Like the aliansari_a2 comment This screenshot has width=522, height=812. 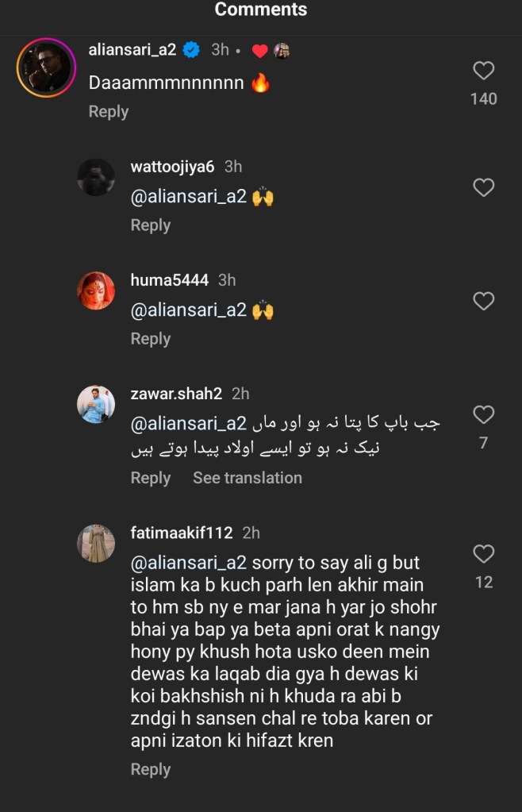(x=484, y=71)
